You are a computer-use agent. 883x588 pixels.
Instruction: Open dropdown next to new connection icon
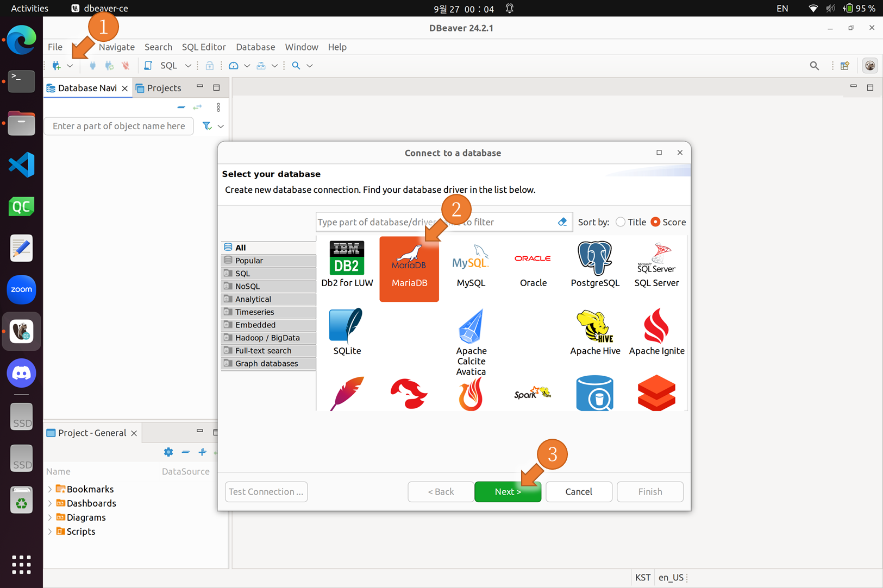coord(70,66)
